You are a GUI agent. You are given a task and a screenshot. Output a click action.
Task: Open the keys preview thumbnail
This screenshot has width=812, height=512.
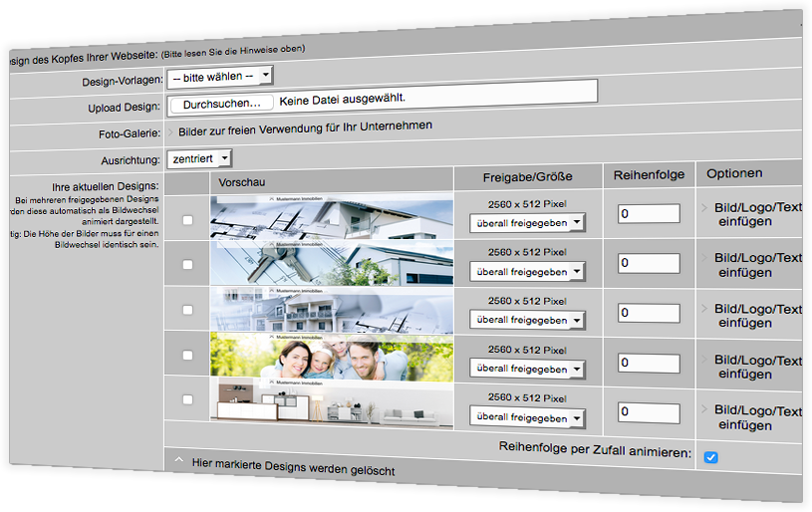pyautogui.click(x=332, y=263)
